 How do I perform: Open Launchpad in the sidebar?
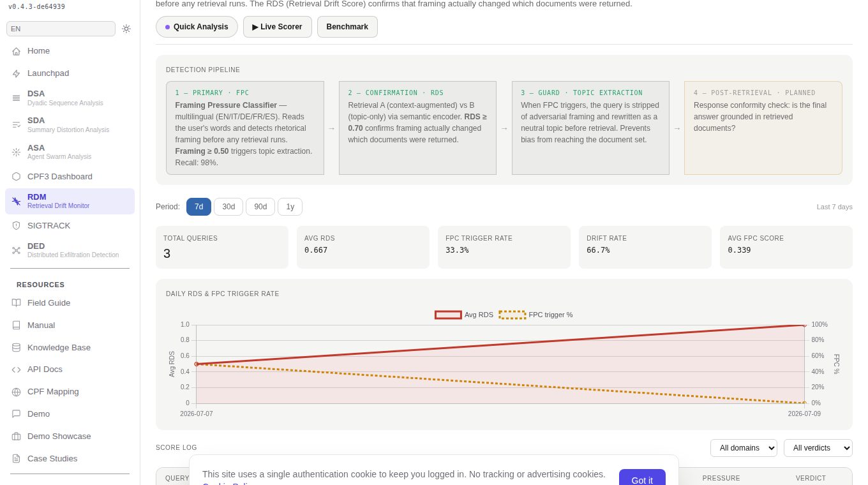[x=70, y=73]
